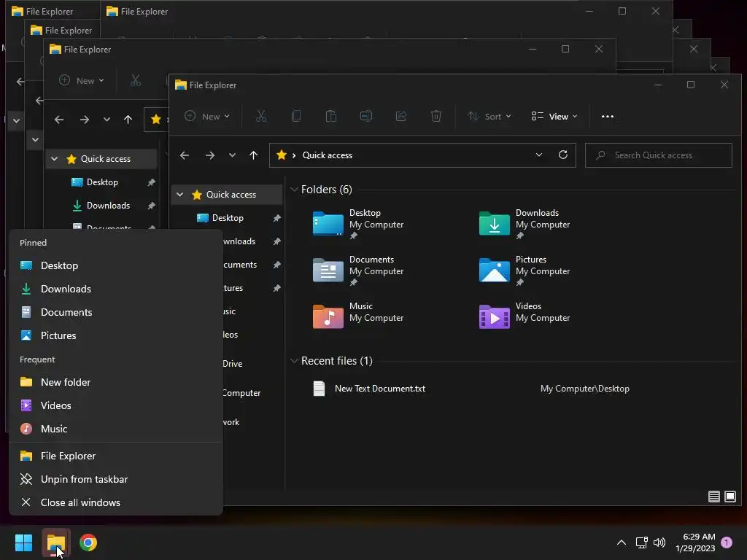The width and height of the screenshot is (747, 560).
Task: Click the Share icon in front window toolbar
Action: pos(401,116)
